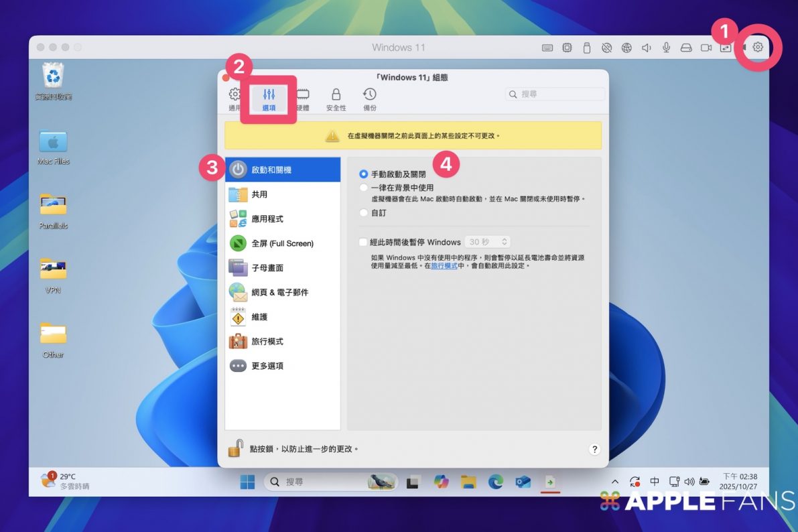798x532 pixels.
Task: Open the 30 秒 pause time dropdown
Action: tap(488, 242)
